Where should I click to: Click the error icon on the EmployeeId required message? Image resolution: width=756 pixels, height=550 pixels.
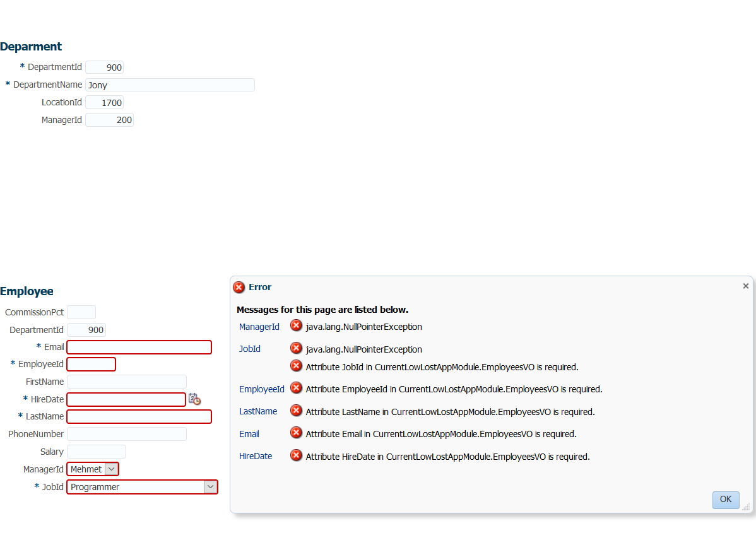pos(296,388)
